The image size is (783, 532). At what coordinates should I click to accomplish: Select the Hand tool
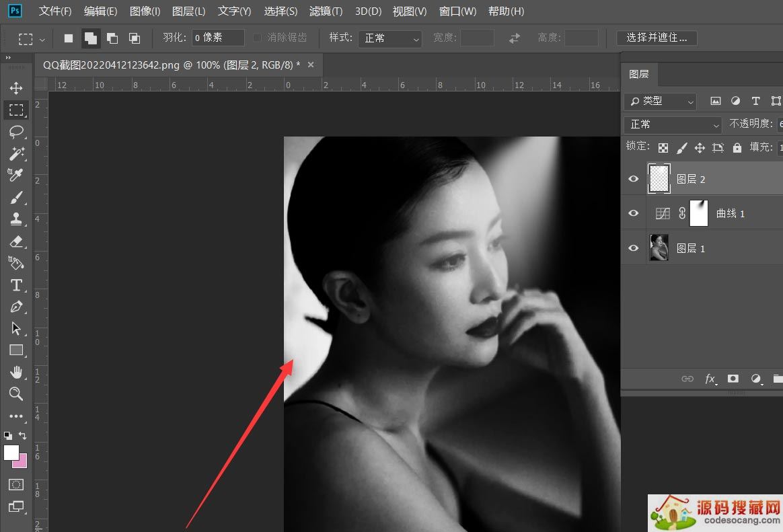[16, 372]
